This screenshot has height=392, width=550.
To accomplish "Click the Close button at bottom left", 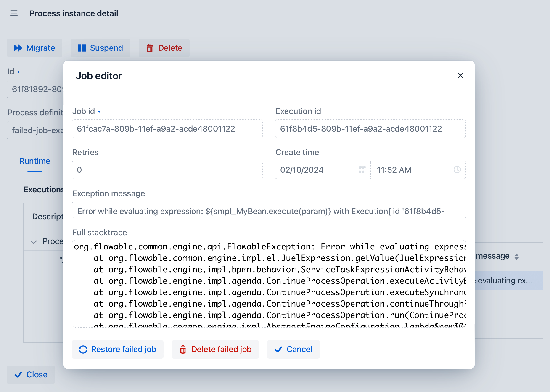I will click(x=31, y=375).
